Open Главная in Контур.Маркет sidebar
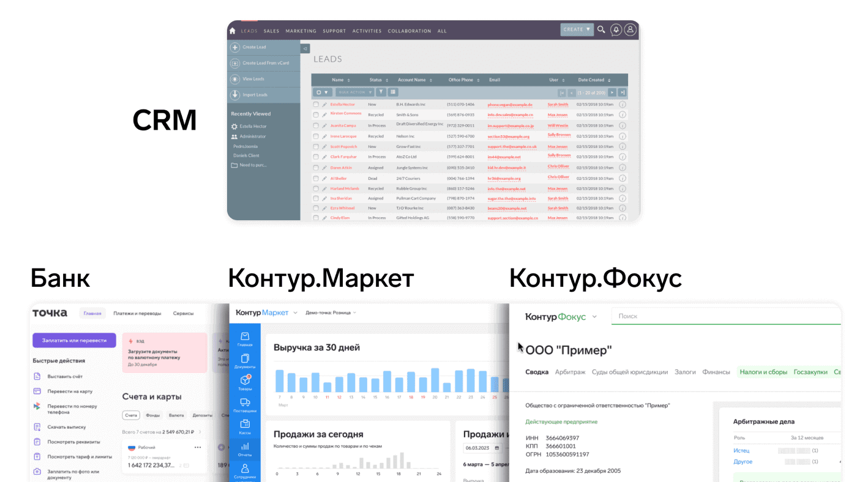868x482 pixels. 245,339
